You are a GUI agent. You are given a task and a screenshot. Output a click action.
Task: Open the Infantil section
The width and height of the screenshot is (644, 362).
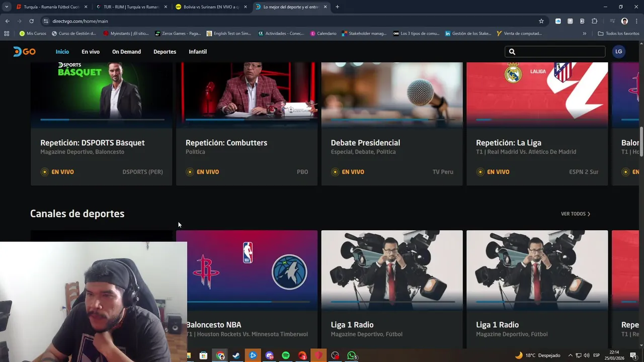(x=198, y=52)
